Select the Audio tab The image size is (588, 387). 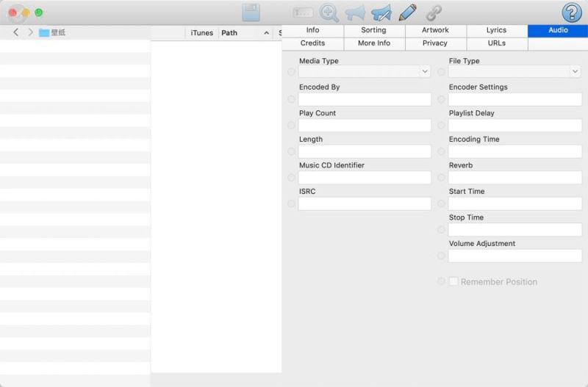tap(558, 30)
